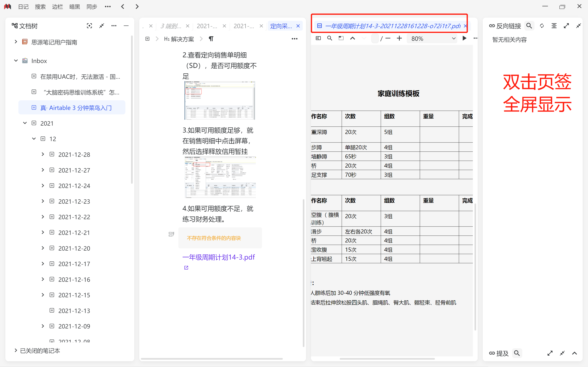Select the PDF rectangle annotation tool
The height and width of the screenshot is (367, 588).
point(341,38)
